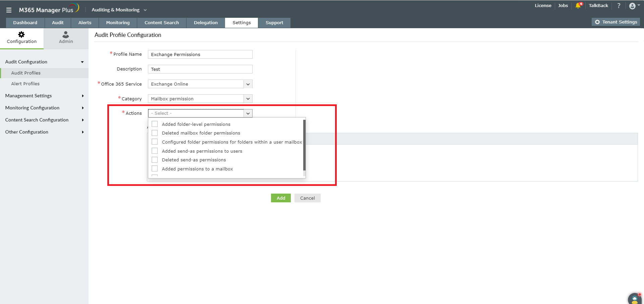Open the user account avatar menu

pyautogui.click(x=634, y=6)
